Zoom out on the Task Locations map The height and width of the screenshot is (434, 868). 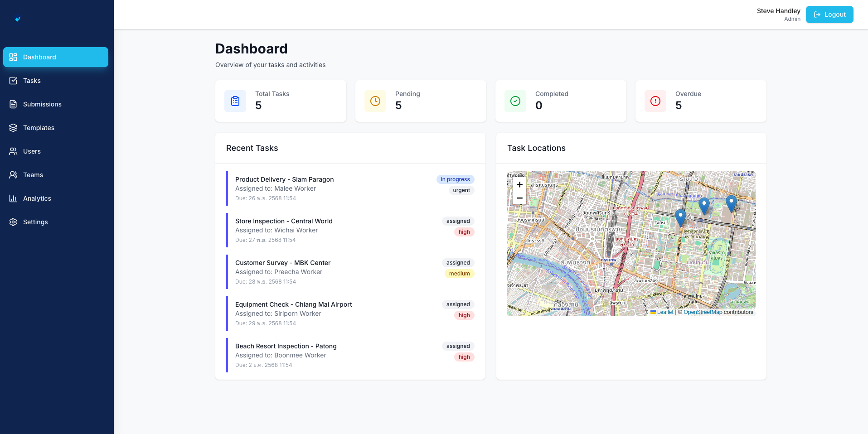point(519,198)
